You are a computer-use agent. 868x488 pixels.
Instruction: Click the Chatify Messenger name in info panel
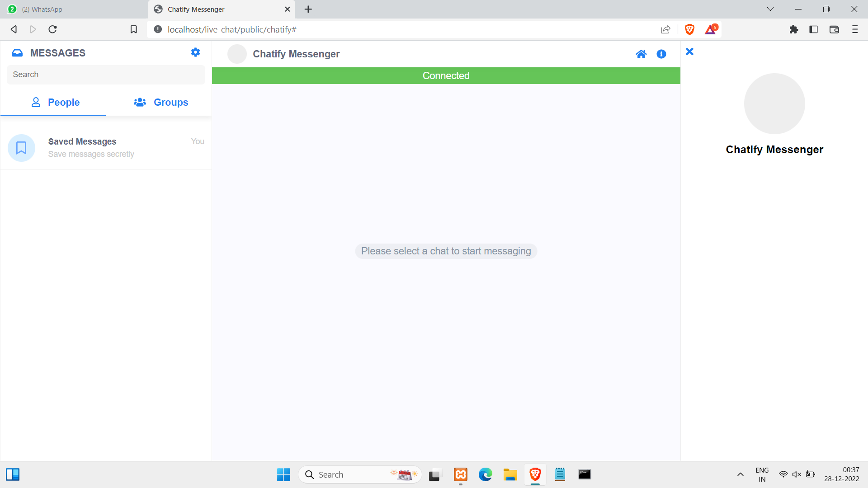(774, 150)
